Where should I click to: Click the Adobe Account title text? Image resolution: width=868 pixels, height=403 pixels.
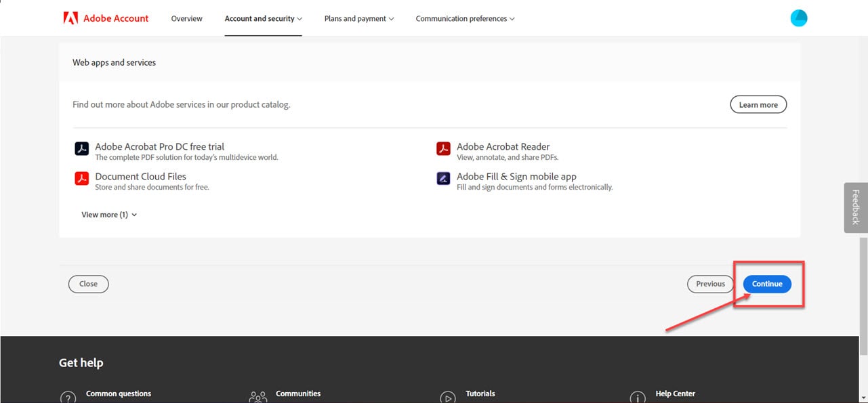point(116,18)
